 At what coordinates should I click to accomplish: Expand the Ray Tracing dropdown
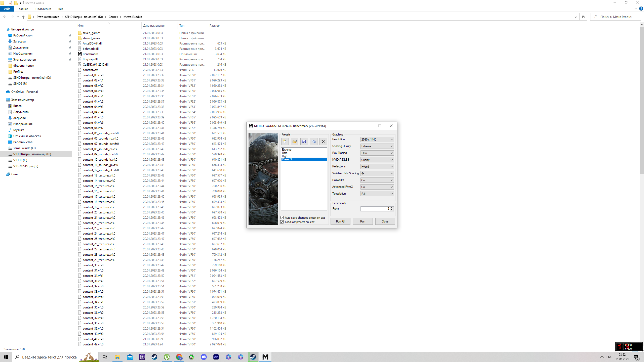tap(377, 153)
